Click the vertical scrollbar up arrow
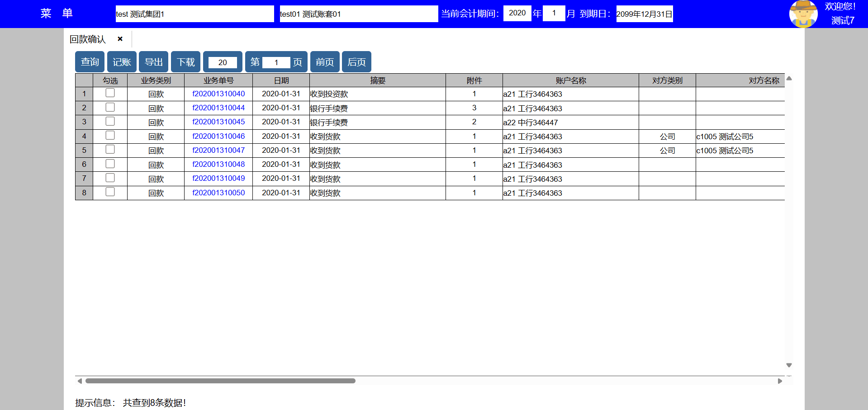Image resolution: width=868 pixels, height=410 pixels. click(x=789, y=79)
